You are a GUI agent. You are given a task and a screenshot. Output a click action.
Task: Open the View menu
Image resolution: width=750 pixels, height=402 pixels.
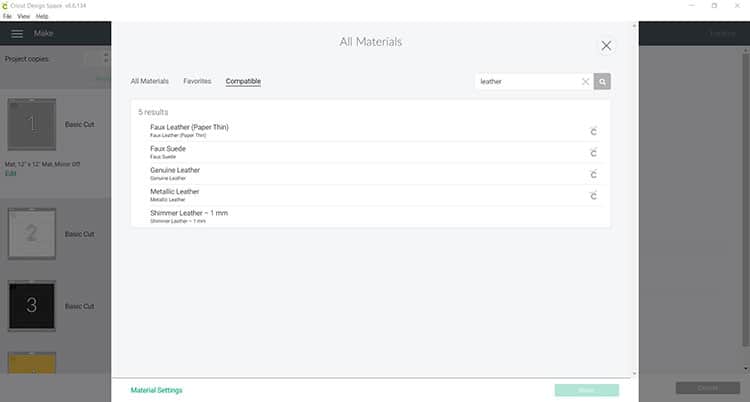(x=23, y=16)
